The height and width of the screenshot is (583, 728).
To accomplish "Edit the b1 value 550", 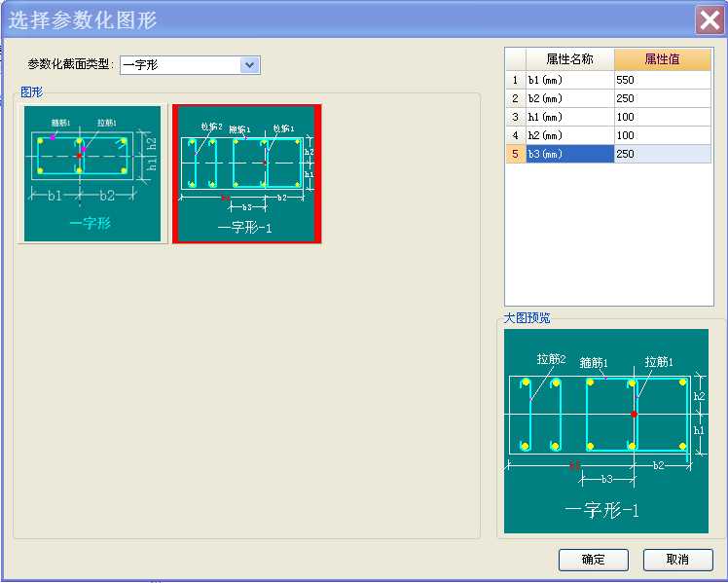I will (x=663, y=80).
